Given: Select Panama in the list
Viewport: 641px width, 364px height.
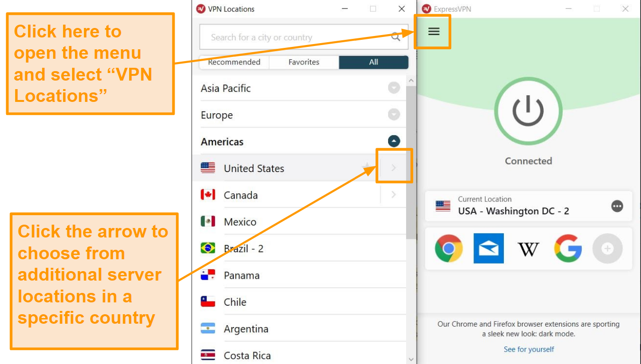Looking at the screenshot, I should coord(299,275).
